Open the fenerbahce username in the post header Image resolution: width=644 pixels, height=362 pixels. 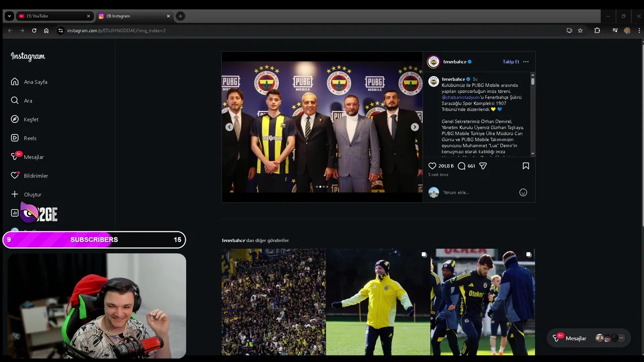tap(455, 62)
